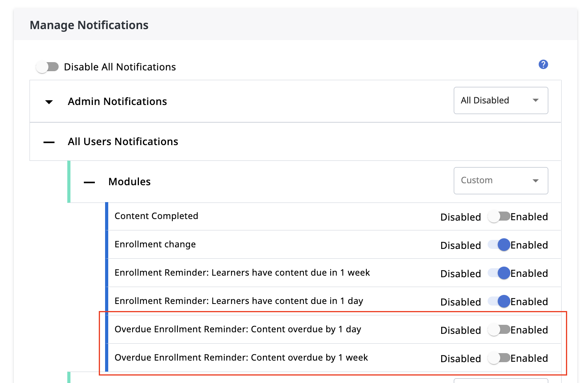Select Enrollment change row label
This screenshot has width=588, height=383.
(155, 244)
